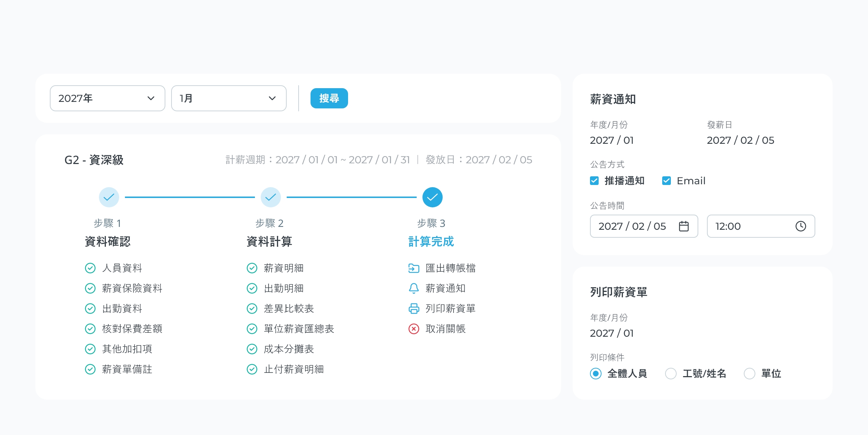Select the 全體人員 radio button
This screenshot has height=435, width=868.
click(596, 374)
